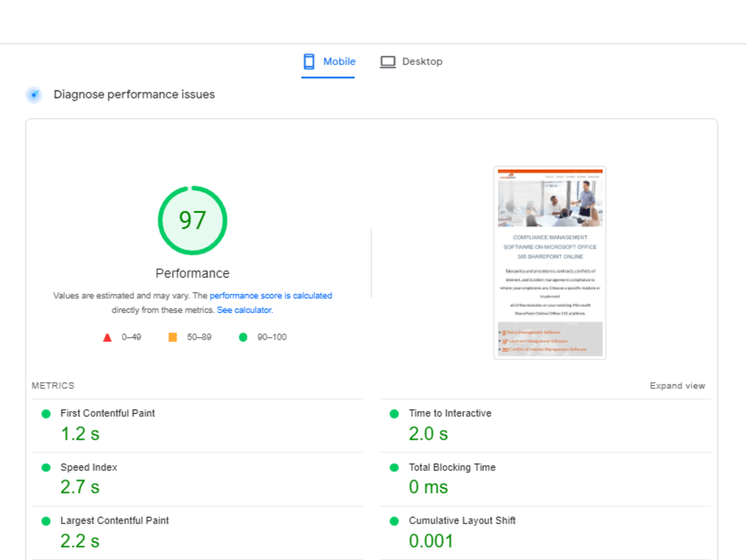Click the Expand view button
The height and width of the screenshot is (560, 747).
(x=677, y=386)
